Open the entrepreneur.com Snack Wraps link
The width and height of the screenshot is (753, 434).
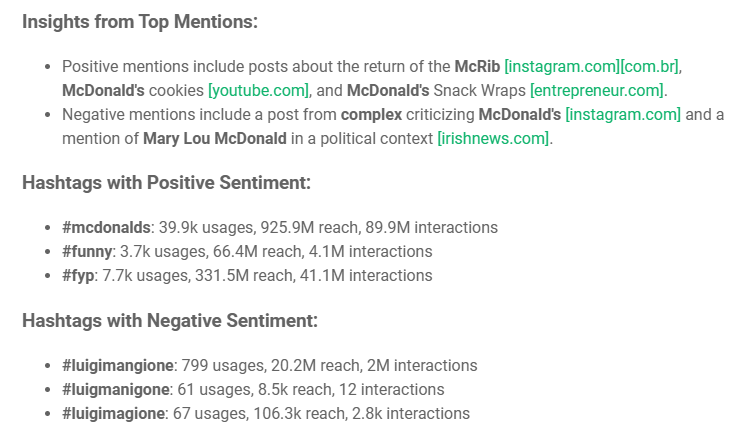597,91
